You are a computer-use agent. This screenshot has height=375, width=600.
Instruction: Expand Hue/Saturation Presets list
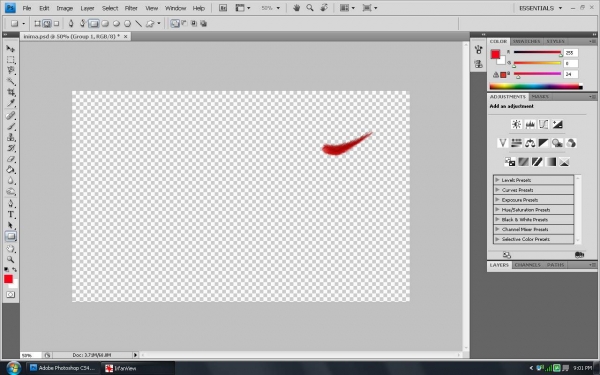pyautogui.click(x=534, y=210)
